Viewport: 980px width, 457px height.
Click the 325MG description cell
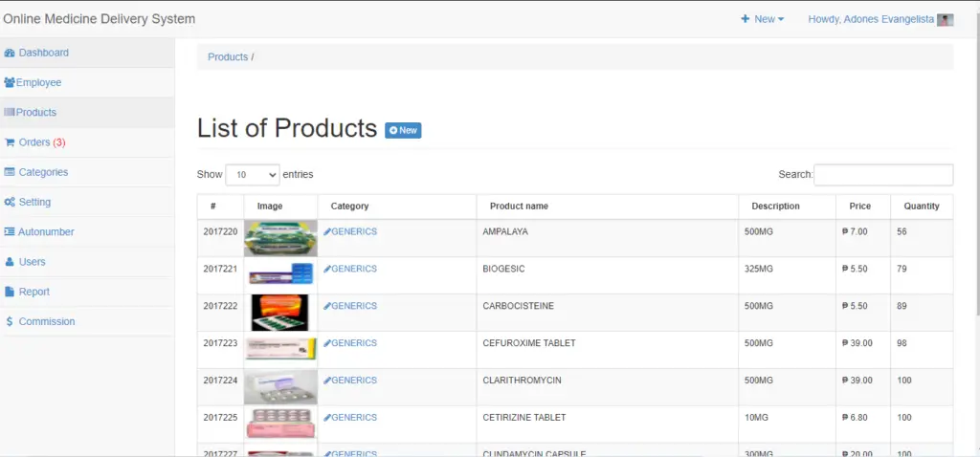787,275
